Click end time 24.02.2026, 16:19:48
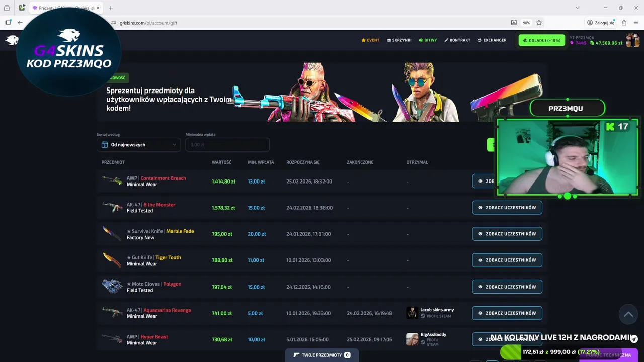This screenshot has width=644, height=362. coord(369,313)
